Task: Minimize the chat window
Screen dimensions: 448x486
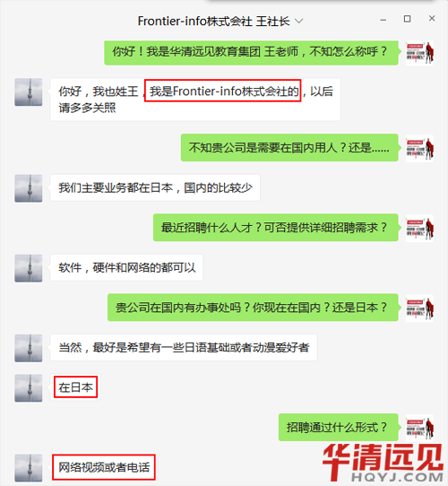Action: click(x=383, y=20)
